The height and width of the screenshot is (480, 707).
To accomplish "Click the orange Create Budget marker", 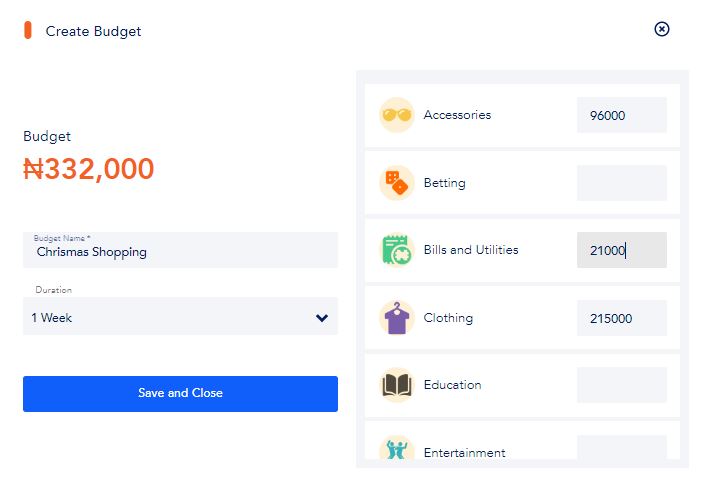I will [28, 31].
